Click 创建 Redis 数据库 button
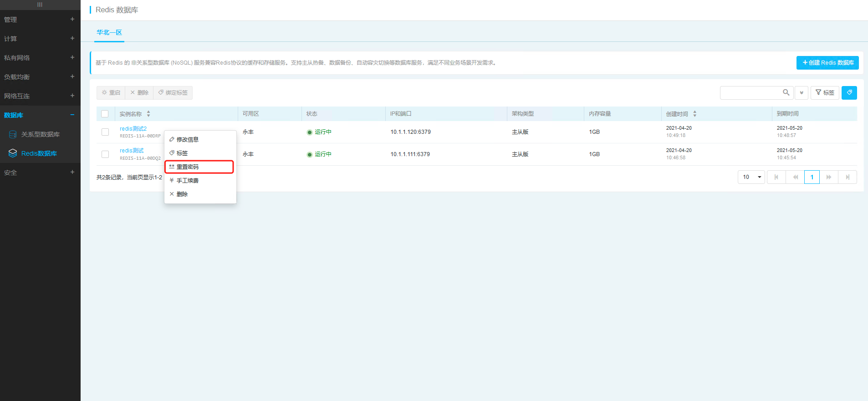This screenshot has height=401, width=868. point(827,63)
